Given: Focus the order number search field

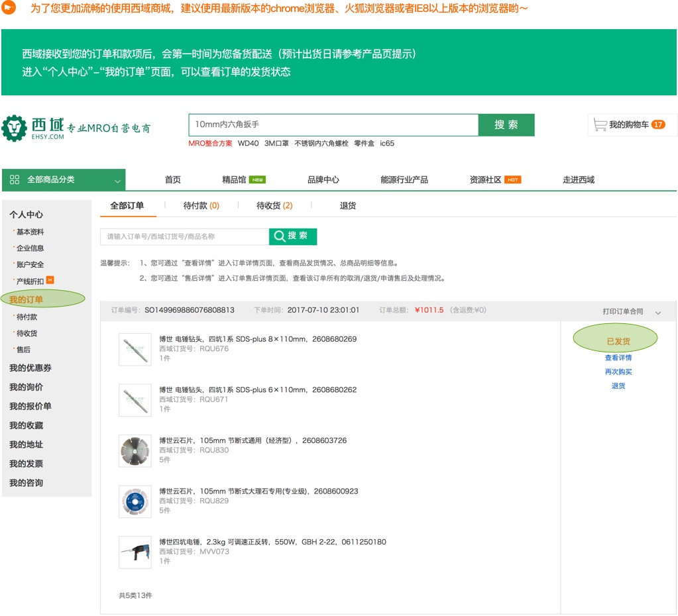Looking at the screenshot, I should [x=184, y=236].
